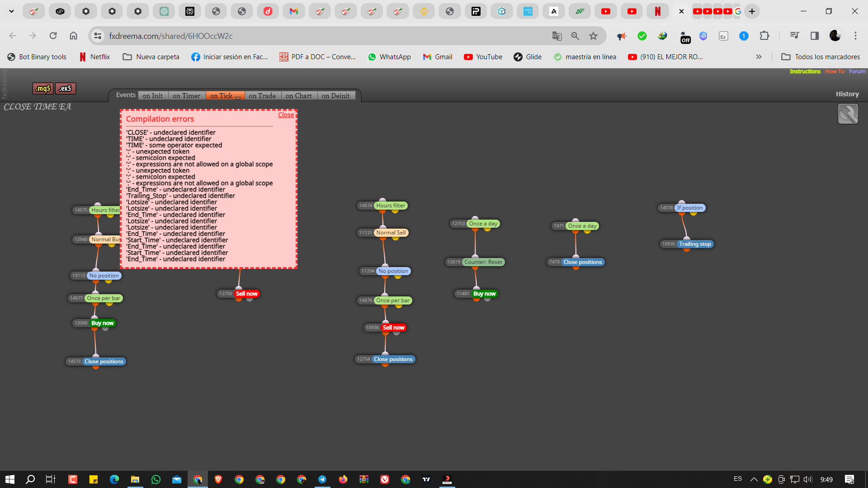868x488 pixels.
Task: Open WhatsApp bookmark
Action: pyautogui.click(x=389, y=56)
